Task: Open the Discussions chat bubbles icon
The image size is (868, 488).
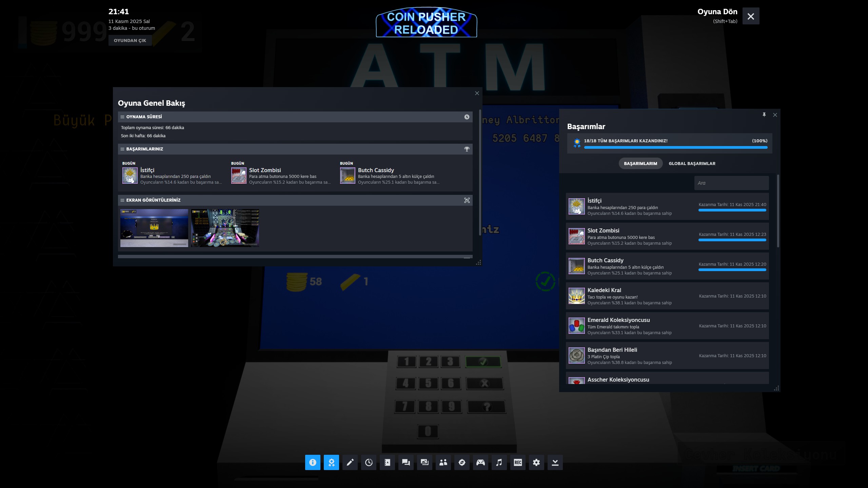Action: tap(406, 462)
